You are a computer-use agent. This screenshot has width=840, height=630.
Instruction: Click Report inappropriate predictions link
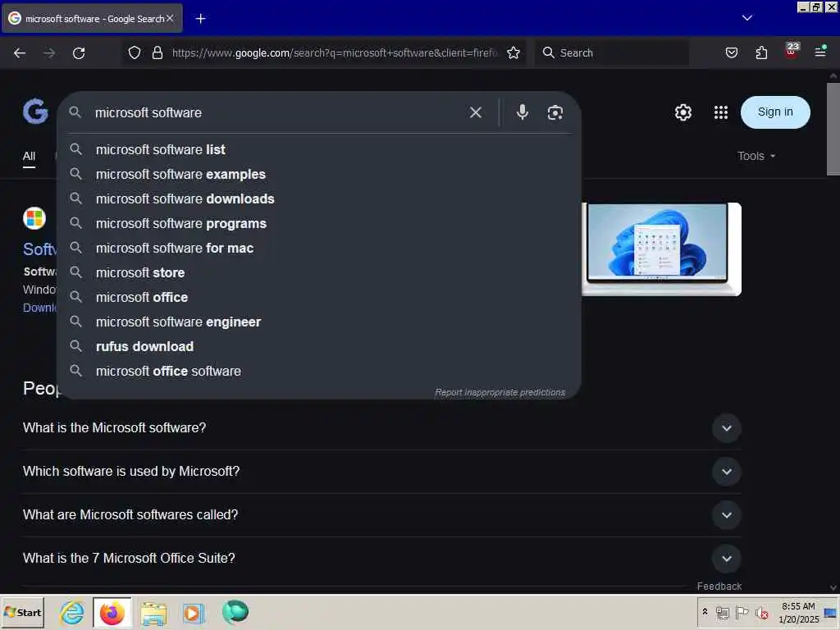[x=500, y=392]
